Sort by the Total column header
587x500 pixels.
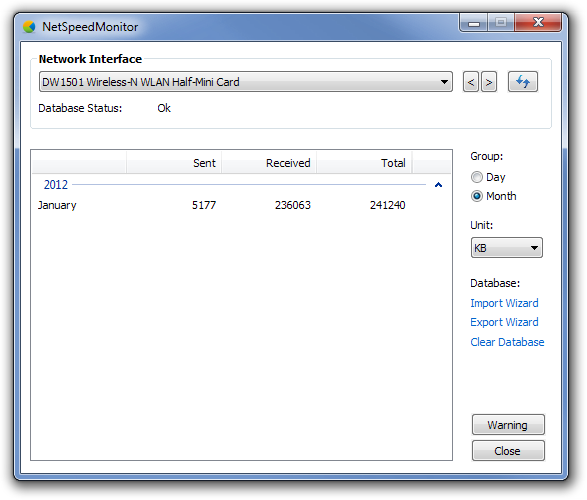(364, 163)
